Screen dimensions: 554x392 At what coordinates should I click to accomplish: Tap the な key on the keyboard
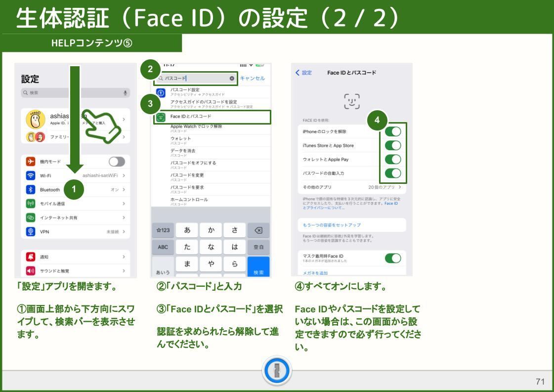[x=211, y=247]
